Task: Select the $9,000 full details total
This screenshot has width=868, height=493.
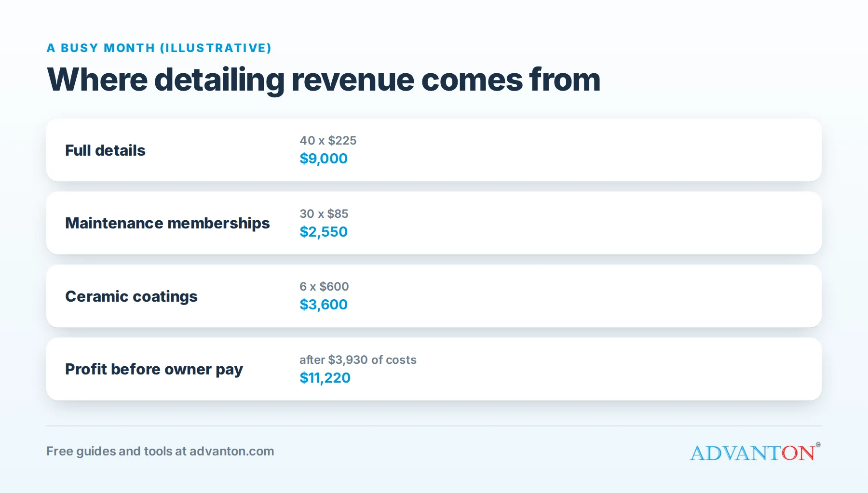Action: pyautogui.click(x=324, y=159)
